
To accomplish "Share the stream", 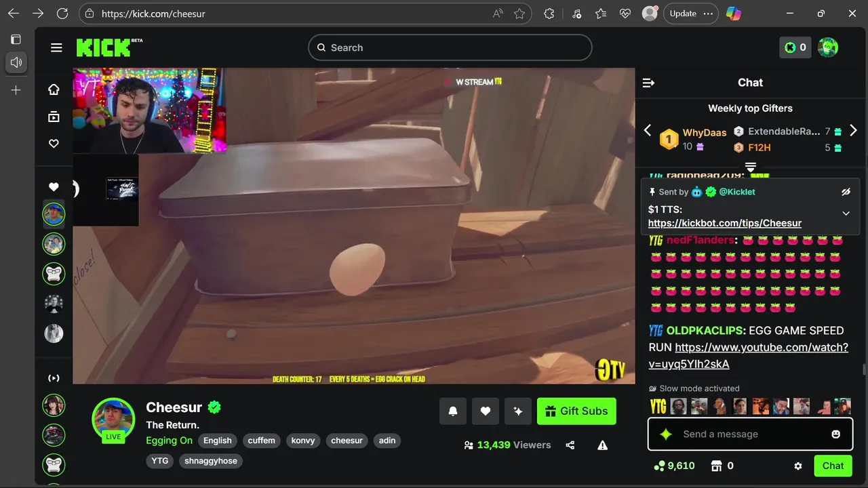I will click(570, 445).
